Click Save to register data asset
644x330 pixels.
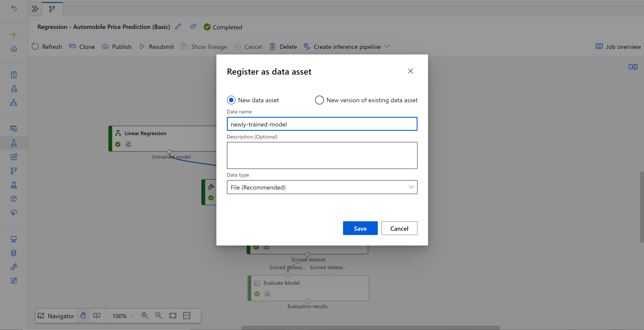point(360,228)
